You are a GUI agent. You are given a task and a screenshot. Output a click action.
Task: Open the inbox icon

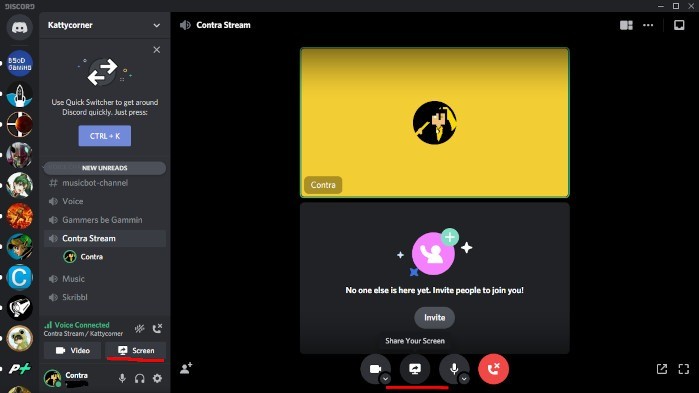[x=679, y=25]
